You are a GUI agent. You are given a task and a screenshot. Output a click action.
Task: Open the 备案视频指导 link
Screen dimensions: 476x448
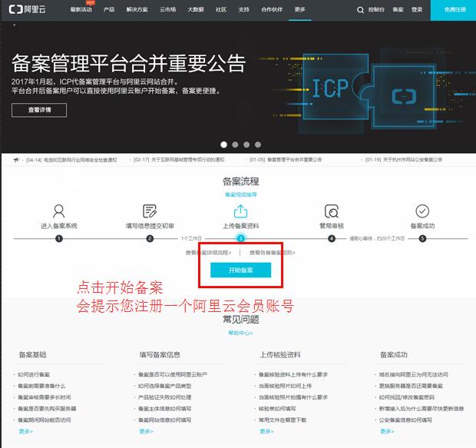[x=241, y=194]
